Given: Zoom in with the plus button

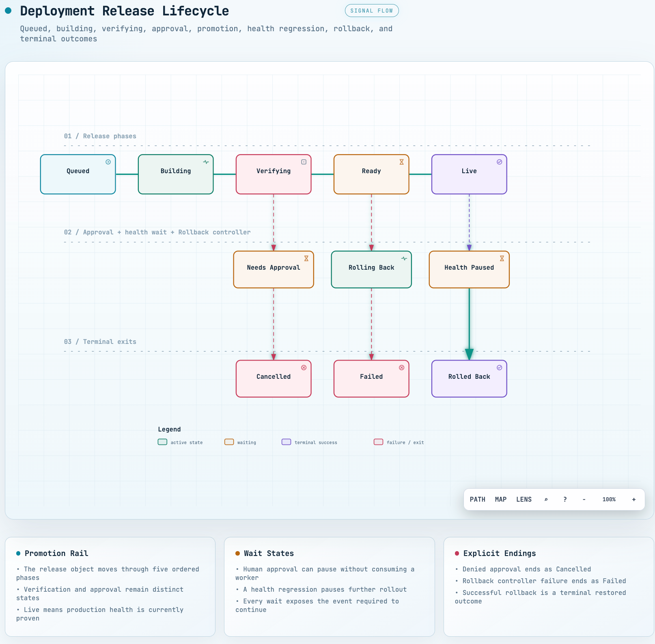Looking at the screenshot, I should 634,499.
